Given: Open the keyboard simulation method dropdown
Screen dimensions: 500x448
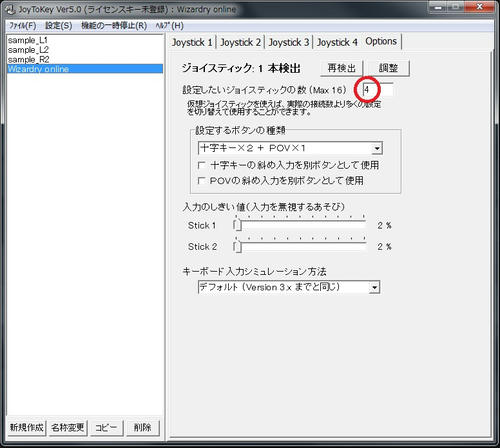Looking at the screenshot, I should [x=289, y=287].
